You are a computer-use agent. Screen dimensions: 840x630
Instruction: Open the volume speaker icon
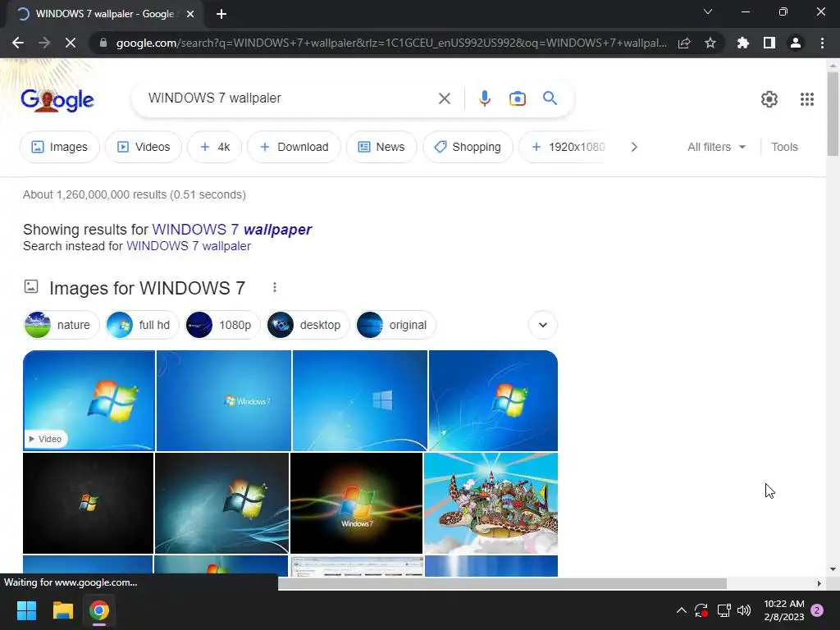744,610
